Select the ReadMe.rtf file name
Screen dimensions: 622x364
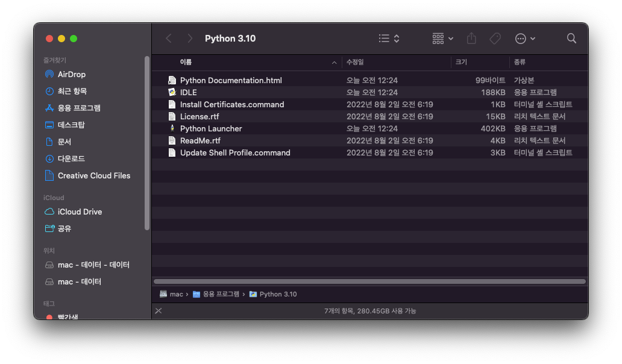(x=200, y=141)
